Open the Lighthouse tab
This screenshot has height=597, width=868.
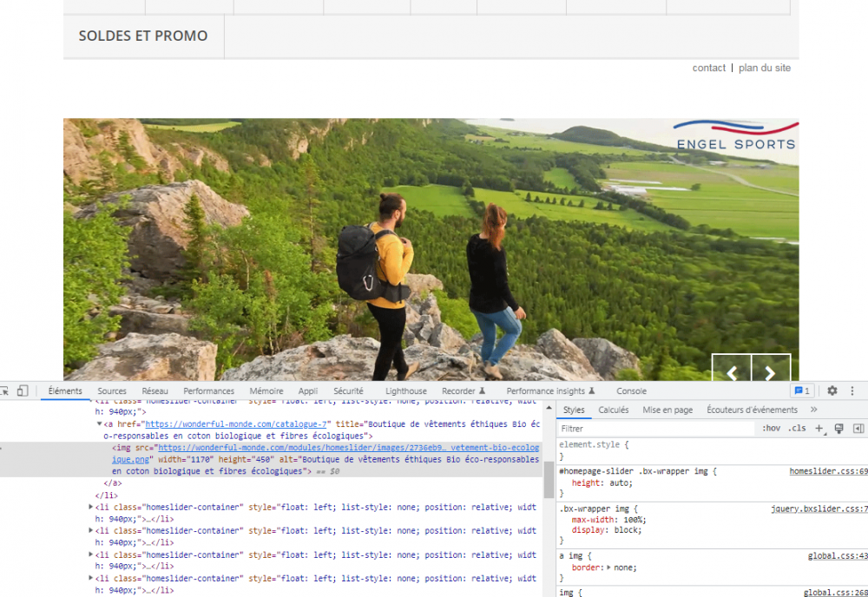tap(405, 390)
